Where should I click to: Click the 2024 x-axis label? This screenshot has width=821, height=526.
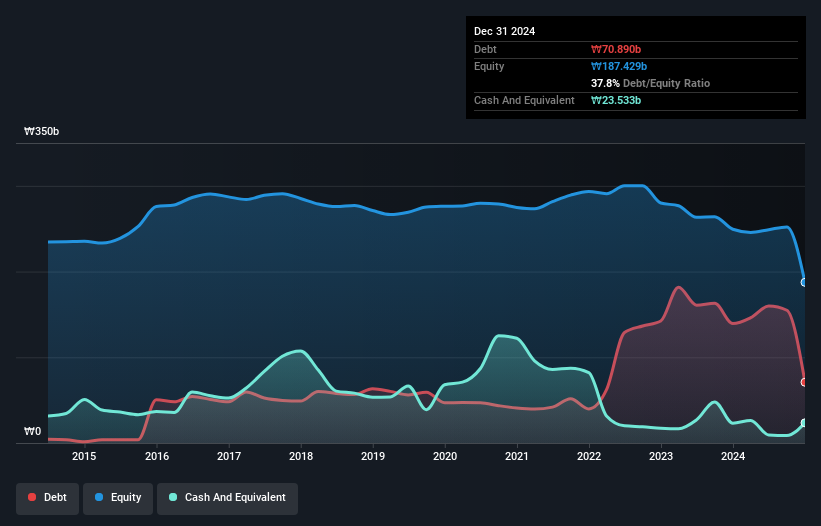(x=733, y=456)
